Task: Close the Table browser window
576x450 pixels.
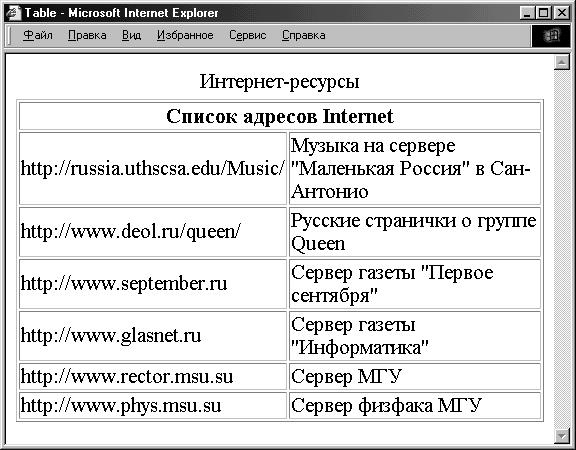Action: (x=561, y=13)
